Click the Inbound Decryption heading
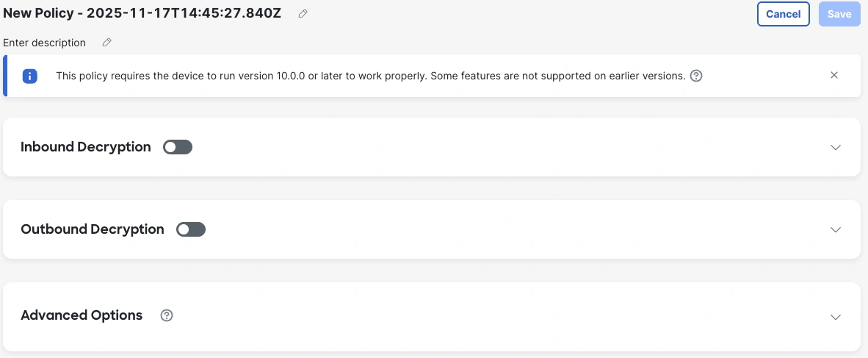 tap(86, 147)
